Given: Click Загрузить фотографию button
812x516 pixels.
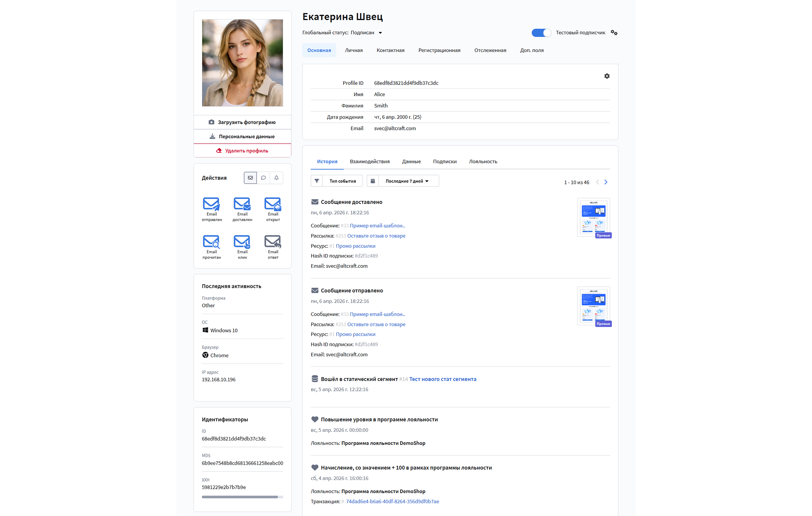Looking at the screenshot, I should 242,122.
